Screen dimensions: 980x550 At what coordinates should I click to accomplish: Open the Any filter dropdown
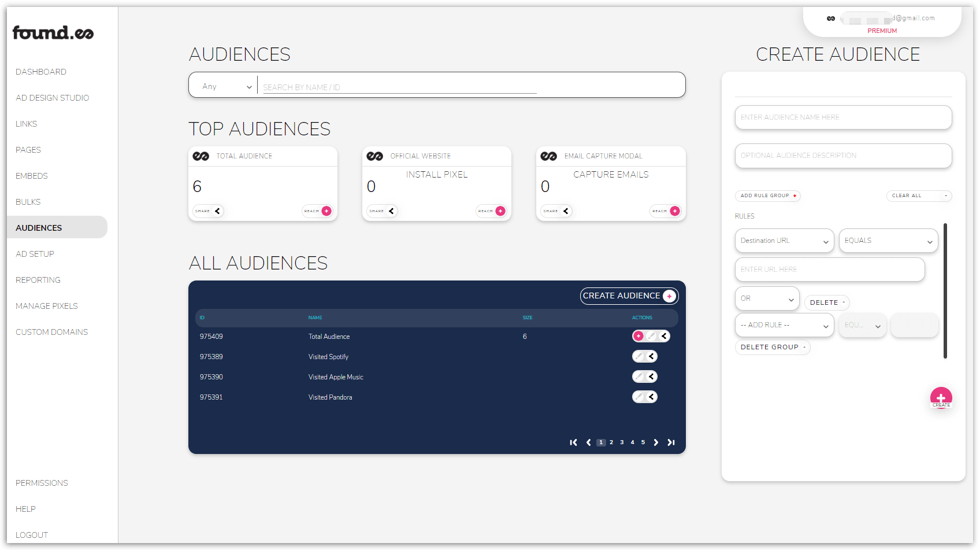pyautogui.click(x=227, y=86)
